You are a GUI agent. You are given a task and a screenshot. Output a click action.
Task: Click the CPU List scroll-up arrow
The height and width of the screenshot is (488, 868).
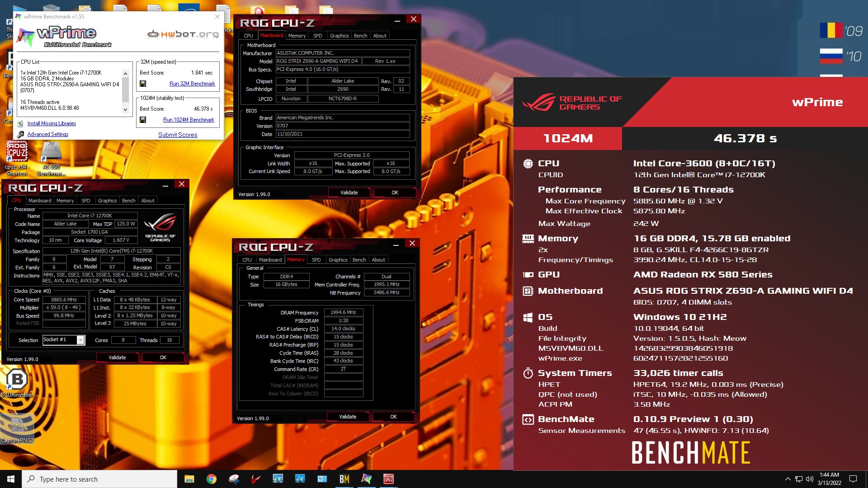[x=125, y=73]
